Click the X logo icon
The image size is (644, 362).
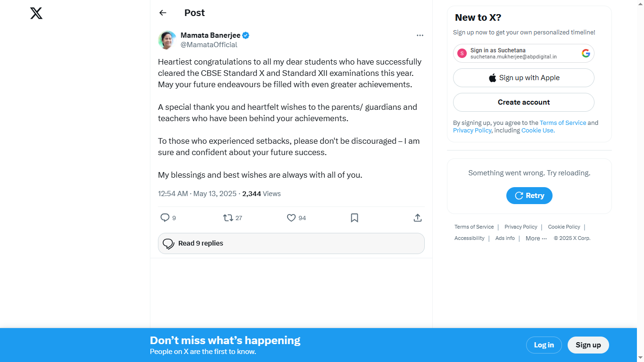36,13
